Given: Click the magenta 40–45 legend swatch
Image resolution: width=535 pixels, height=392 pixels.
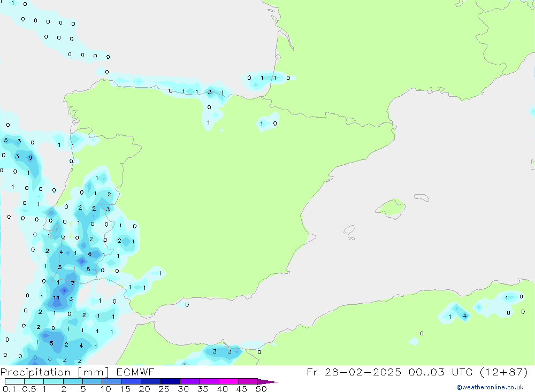Looking at the screenshot, I should [x=228, y=381].
